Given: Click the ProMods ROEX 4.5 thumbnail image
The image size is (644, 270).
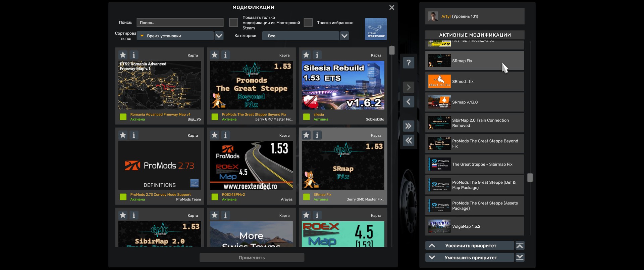Looking at the screenshot, I should pos(251,165).
